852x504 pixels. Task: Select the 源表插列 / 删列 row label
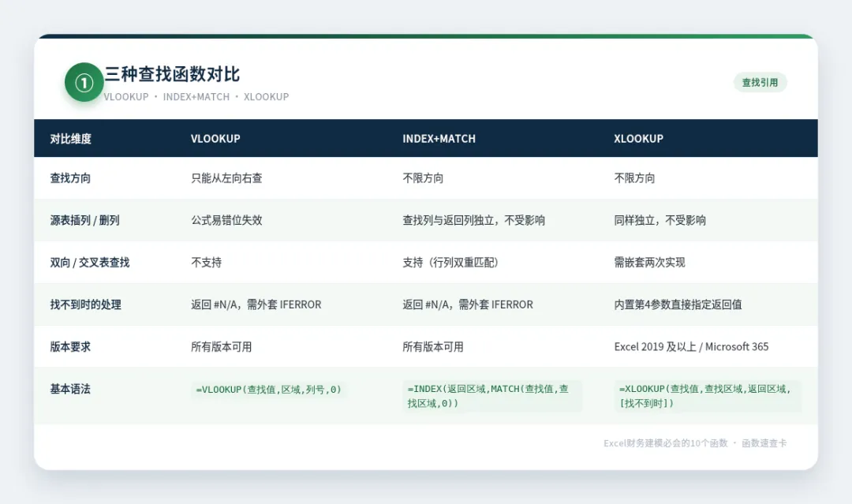[84, 220]
